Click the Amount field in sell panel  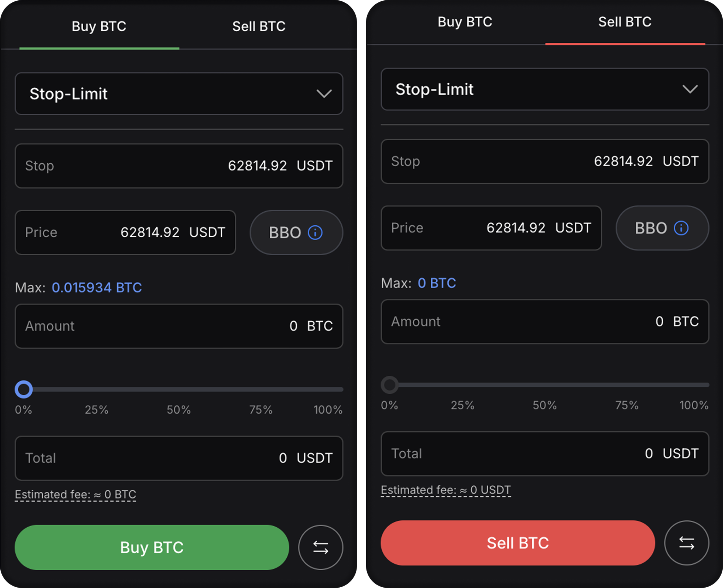pos(545,321)
